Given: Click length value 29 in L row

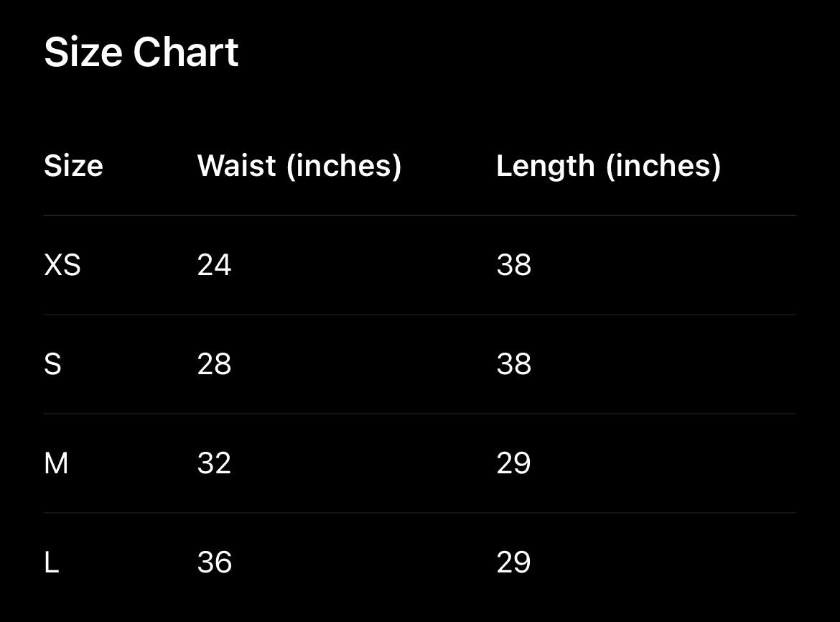Looking at the screenshot, I should (x=513, y=562).
